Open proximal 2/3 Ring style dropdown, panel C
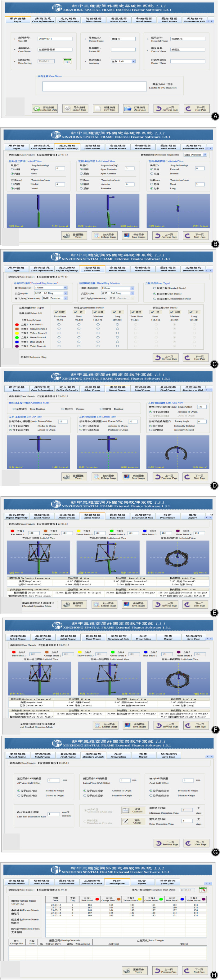This screenshot has height=980, width=220. 51,293
